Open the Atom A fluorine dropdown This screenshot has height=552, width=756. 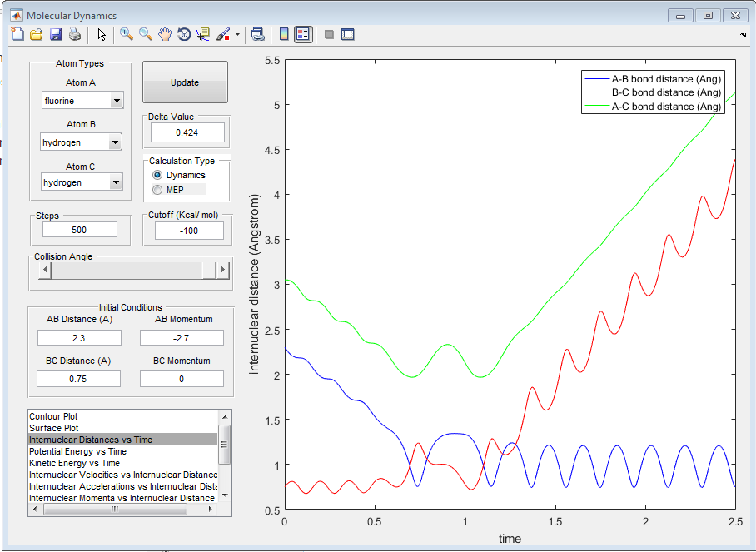[116, 101]
